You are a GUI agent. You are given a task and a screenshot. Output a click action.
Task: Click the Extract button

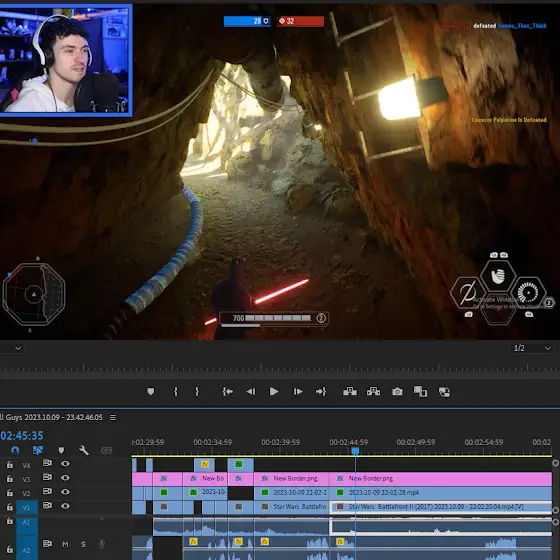coord(373,391)
